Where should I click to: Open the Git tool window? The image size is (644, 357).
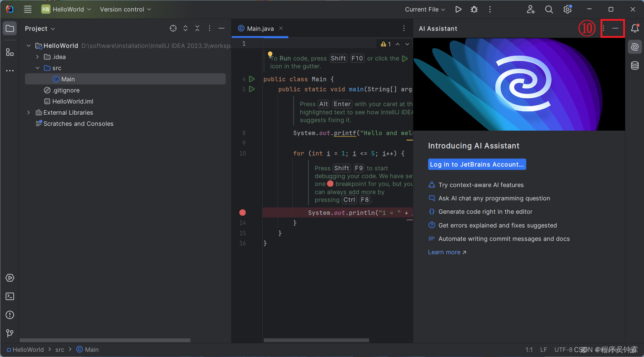(x=10, y=334)
